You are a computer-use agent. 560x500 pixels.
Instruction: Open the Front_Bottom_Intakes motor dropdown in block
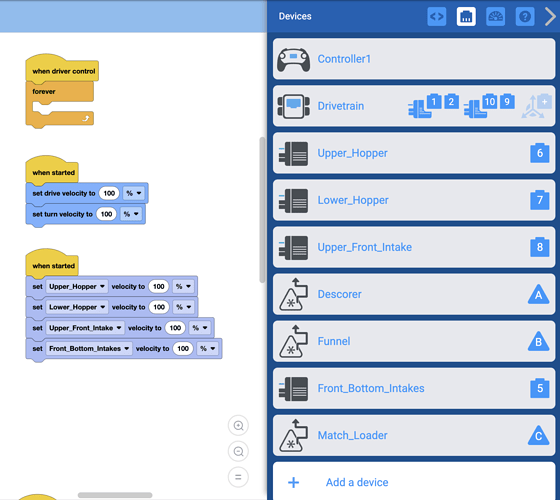click(89, 349)
